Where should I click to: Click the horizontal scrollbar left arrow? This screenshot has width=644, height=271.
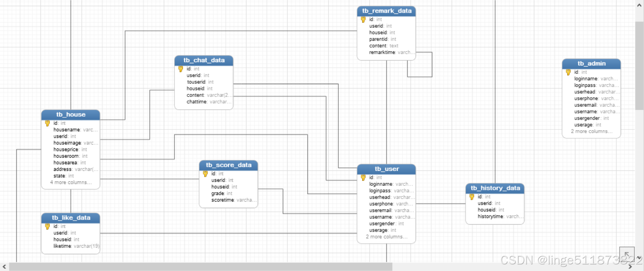(x=4, y=267)
